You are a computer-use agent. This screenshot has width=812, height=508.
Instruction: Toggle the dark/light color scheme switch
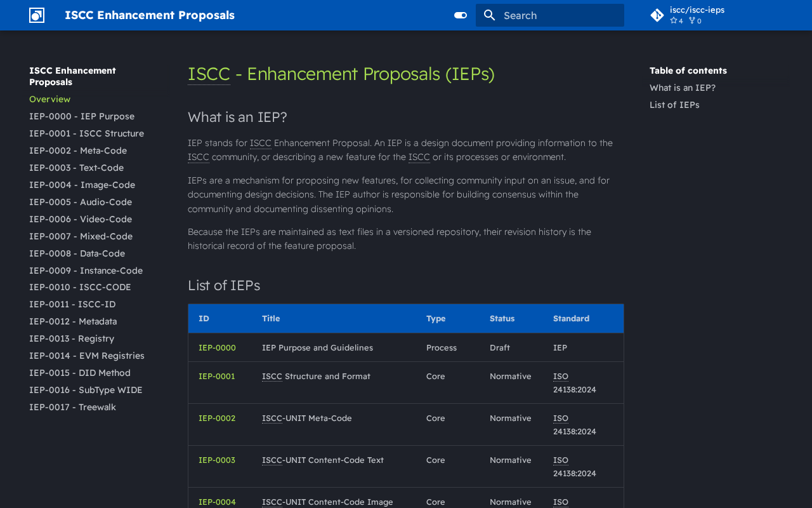pos(461,15)
